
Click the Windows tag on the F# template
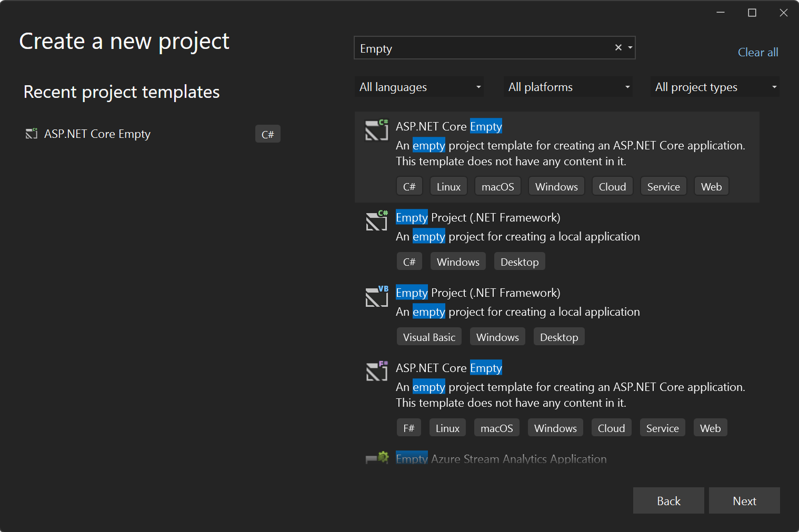coord(555,428)
